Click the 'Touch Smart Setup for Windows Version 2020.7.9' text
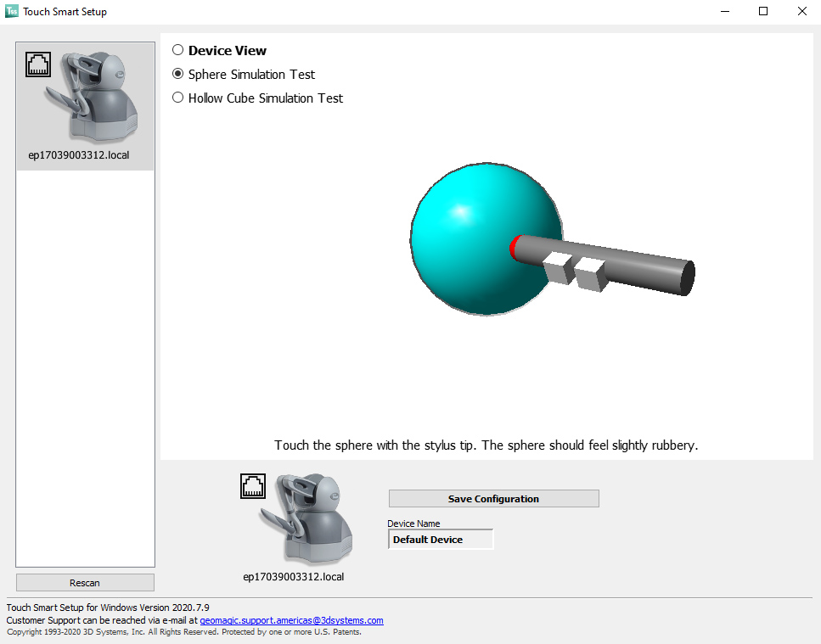This screenshot has width=821, height=644. tap(108, 608)
